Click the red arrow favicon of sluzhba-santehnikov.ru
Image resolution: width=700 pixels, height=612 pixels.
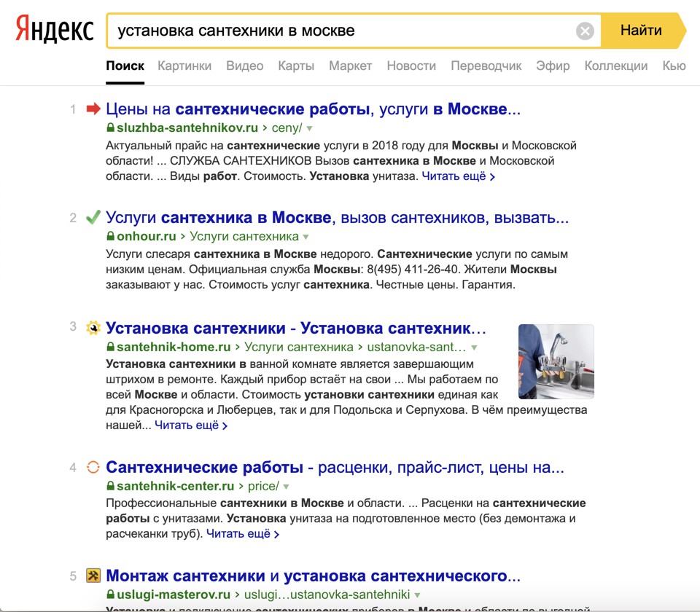coord(93,109)
